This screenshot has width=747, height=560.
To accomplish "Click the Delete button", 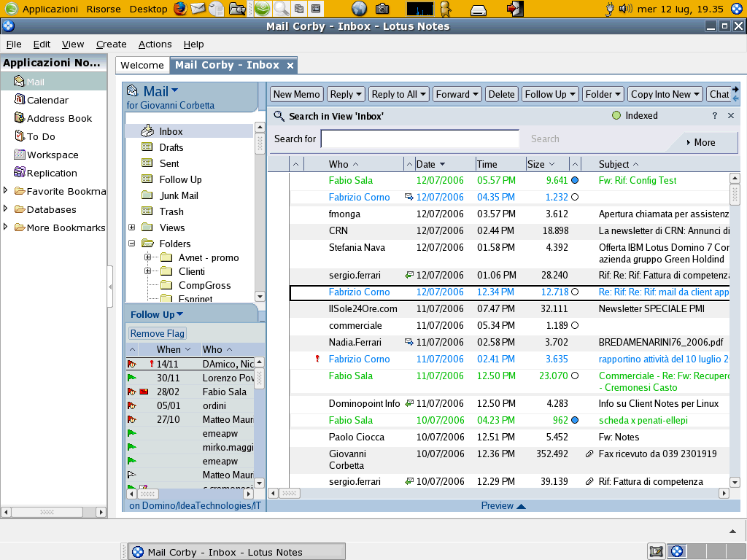I will [x=501, y=94].
